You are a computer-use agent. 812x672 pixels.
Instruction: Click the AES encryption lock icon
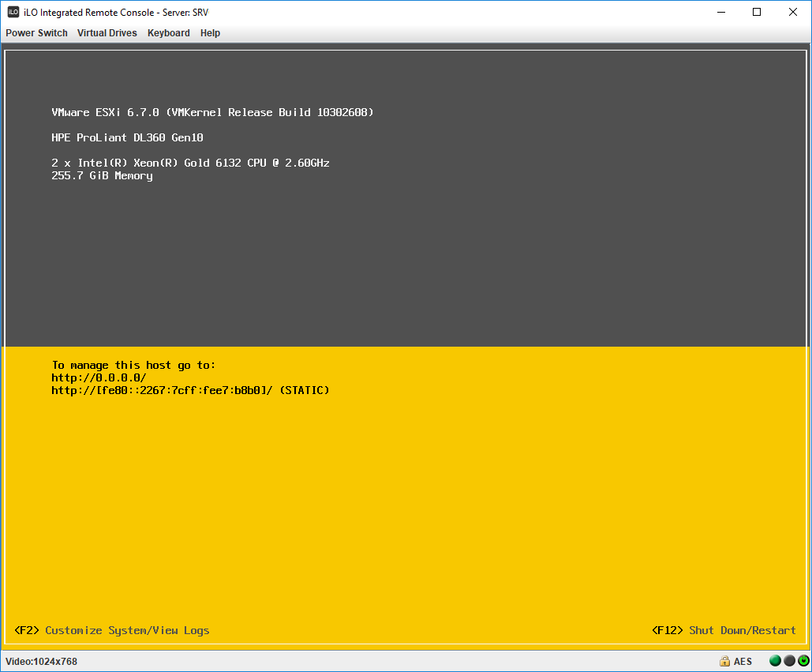pyautogui.click(x=724, y=661)
